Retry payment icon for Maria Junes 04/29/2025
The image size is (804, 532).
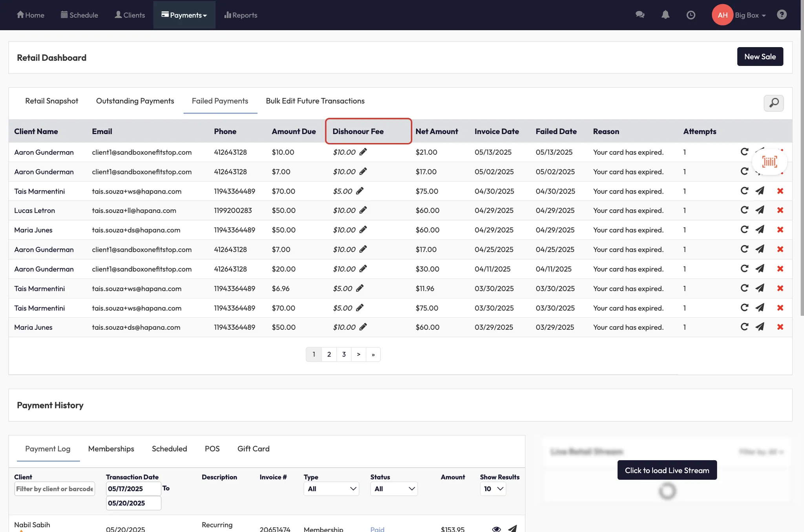point(744,229)
